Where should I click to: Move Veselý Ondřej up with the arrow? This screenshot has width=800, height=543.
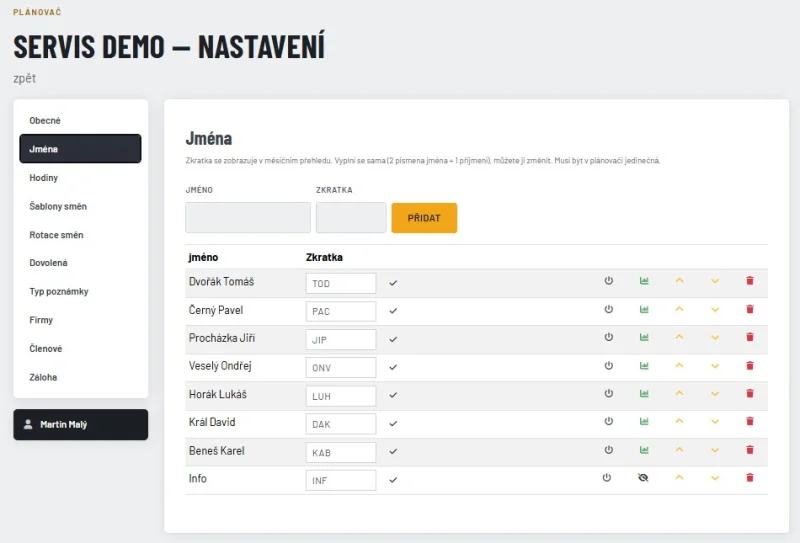click(679, 365)
